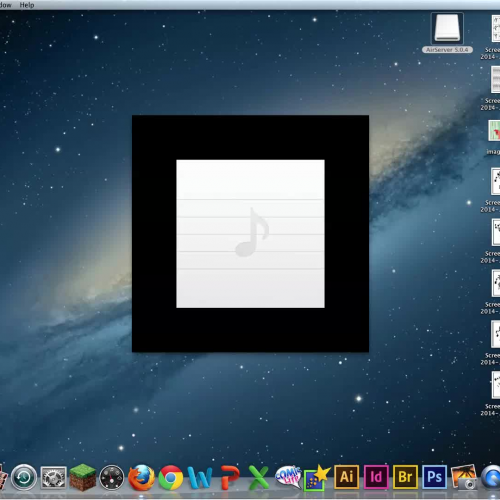The width and height of the screenshot is (500, 500).
Task: Launch Adobe InDesign (Id) icon
Action: coord(376,477)
